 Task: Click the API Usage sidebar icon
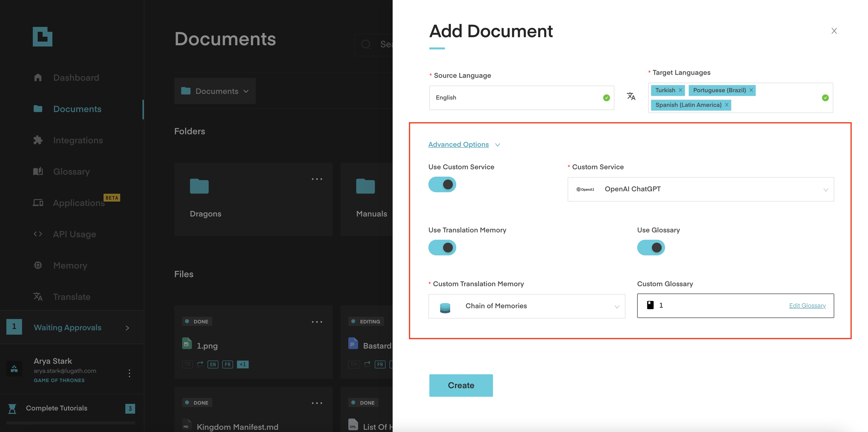tap(38, 234)
